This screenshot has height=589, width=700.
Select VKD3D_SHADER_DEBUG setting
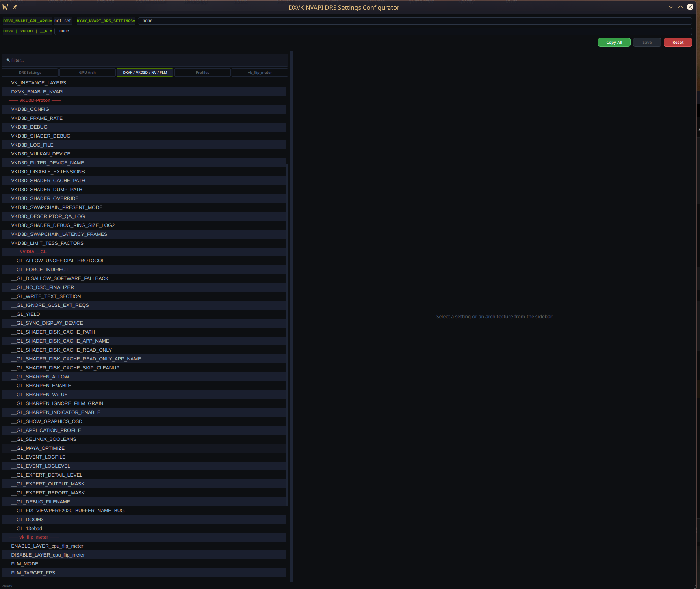pyautogui.click(x=144, y=136)
